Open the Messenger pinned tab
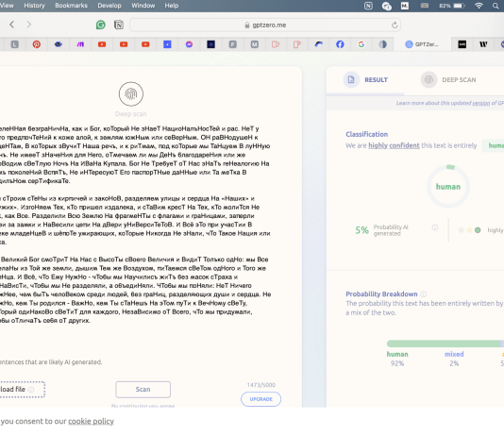This screenshot has width=504, height=436. [189, 44]
